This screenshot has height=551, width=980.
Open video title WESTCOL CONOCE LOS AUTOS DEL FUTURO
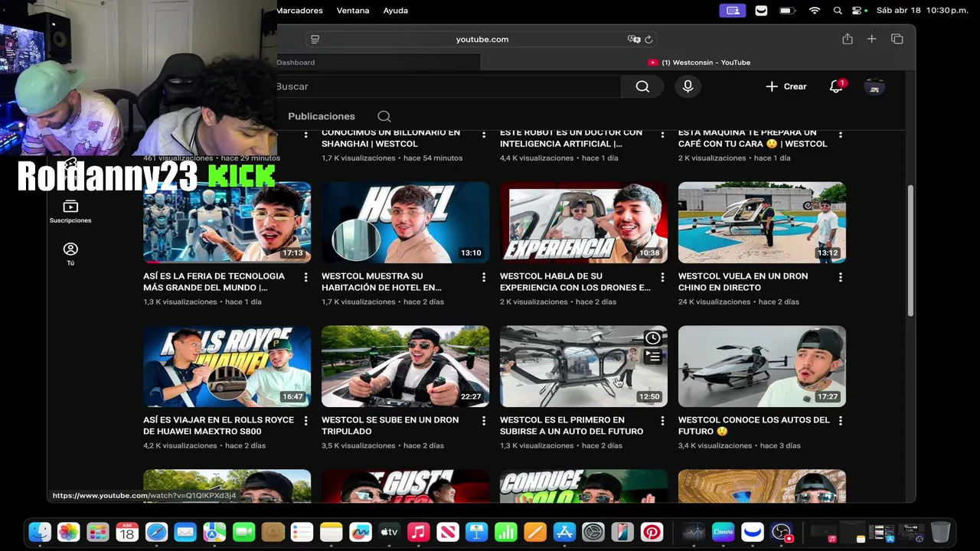[x=753, y=425]
